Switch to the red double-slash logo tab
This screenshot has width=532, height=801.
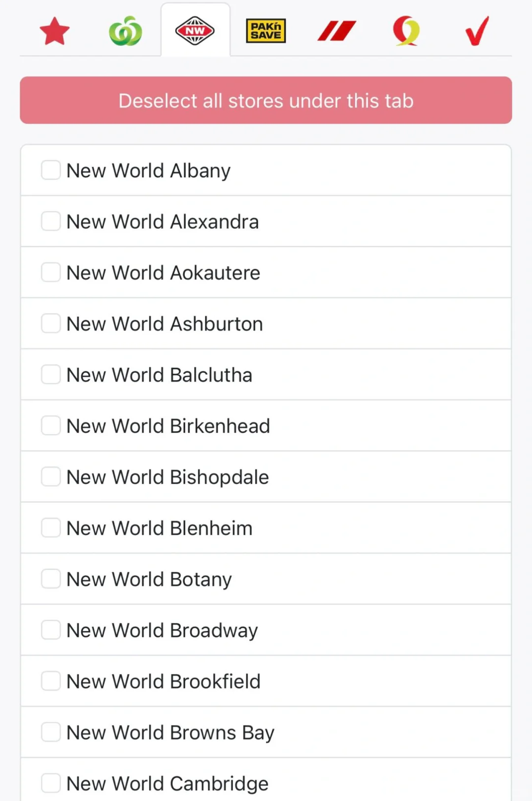[x=336, y=31]
